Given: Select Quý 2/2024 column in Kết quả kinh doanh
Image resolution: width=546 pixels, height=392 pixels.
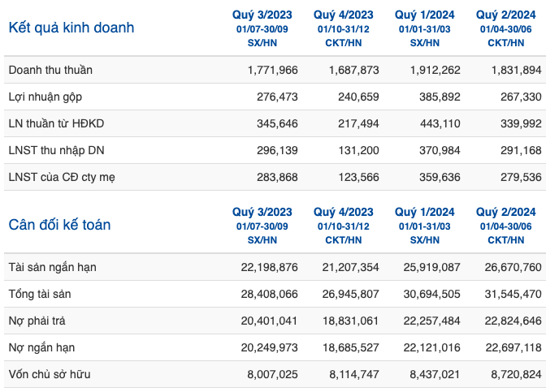Looking at the screenshot, I should (x=505, y=15).
